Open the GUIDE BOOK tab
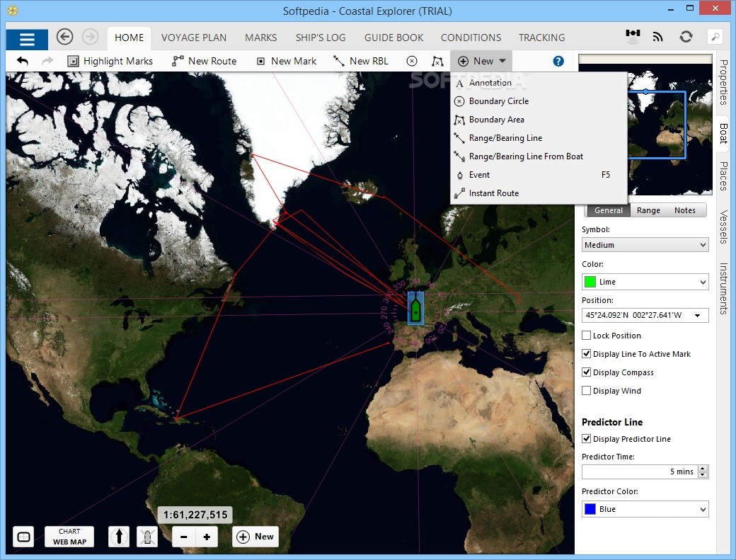This screenshot has width=736, height=560. [x=393, y=38]
